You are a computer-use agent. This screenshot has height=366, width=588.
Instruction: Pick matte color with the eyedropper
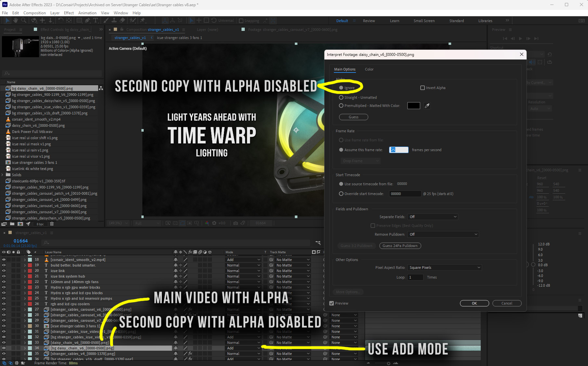(x=427, y=106)
